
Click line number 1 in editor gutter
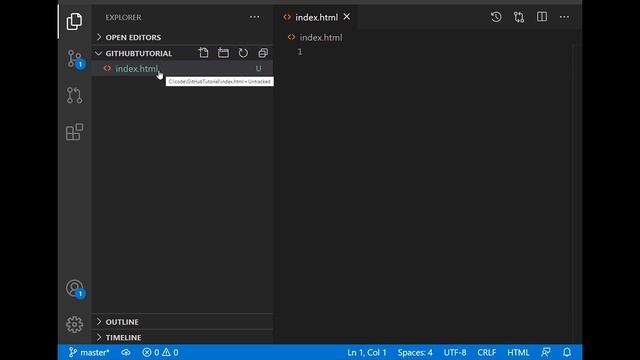click(300, 52)
